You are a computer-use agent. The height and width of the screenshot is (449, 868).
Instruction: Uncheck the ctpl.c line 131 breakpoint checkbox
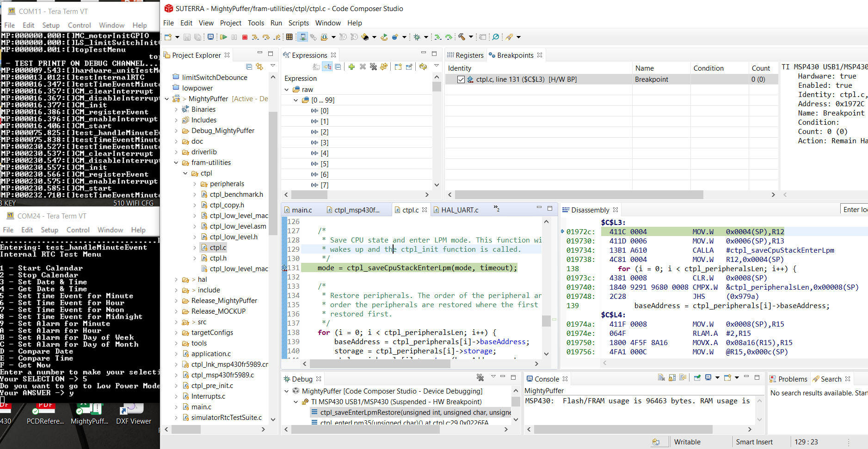[461, 79]
